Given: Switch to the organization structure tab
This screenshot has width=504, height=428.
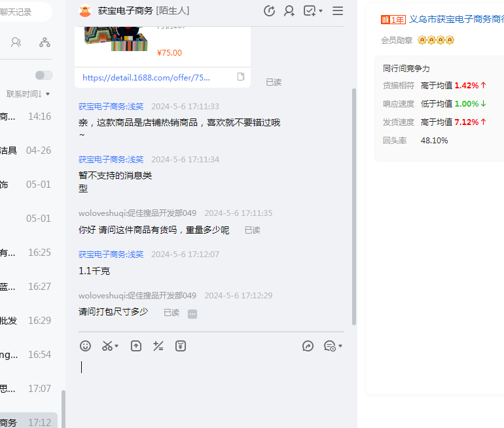Looking at the screenshot, I should [45, 43].
